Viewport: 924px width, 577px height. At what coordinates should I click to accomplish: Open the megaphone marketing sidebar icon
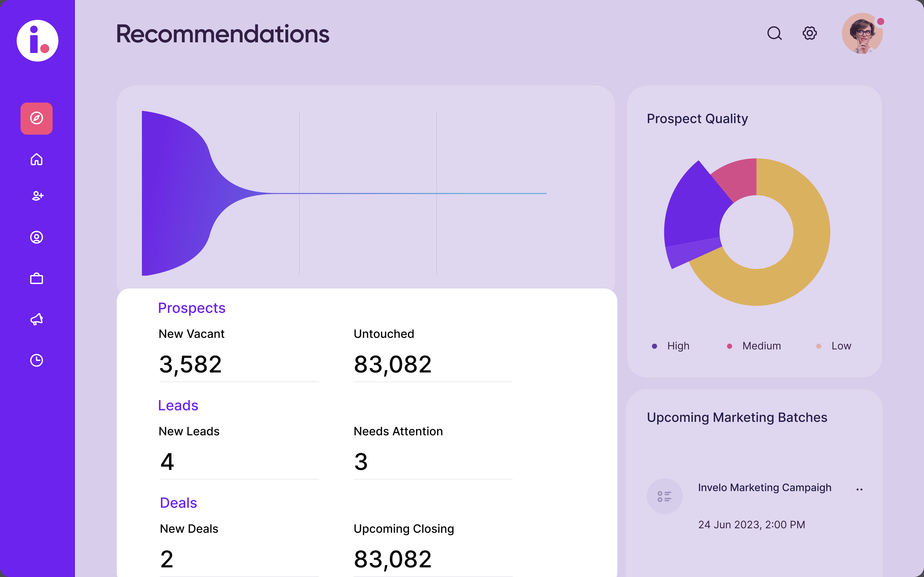(x=36, y=319)
